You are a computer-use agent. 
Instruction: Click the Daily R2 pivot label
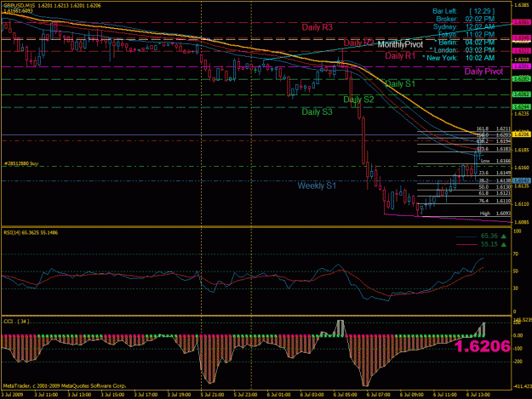[x=358, y=43]
